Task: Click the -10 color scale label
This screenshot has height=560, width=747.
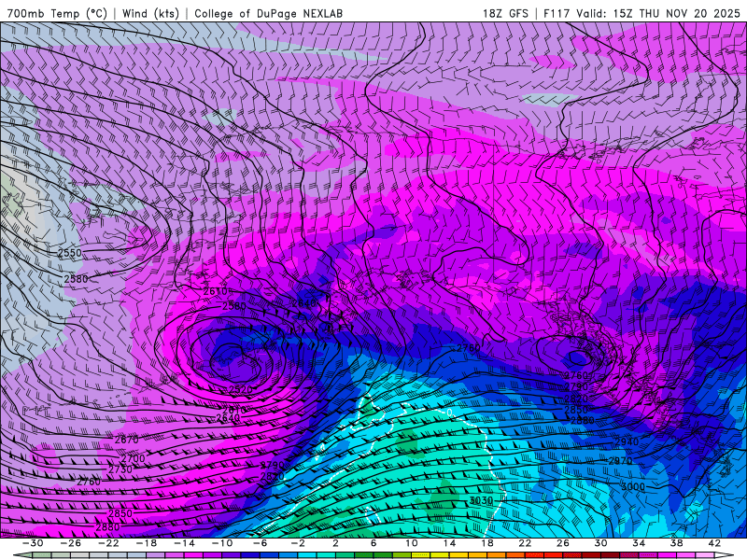Action: point(222,543)
